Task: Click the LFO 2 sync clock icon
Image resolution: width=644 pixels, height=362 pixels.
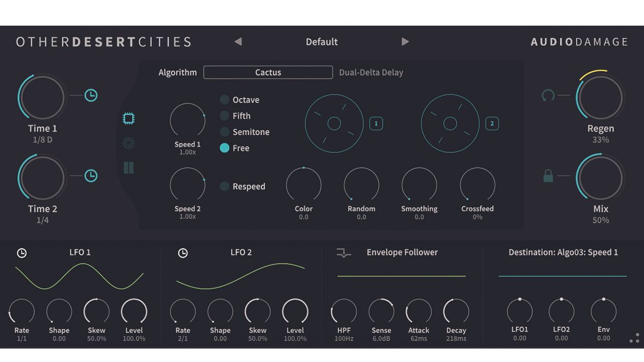Action: tap(182, 253)
